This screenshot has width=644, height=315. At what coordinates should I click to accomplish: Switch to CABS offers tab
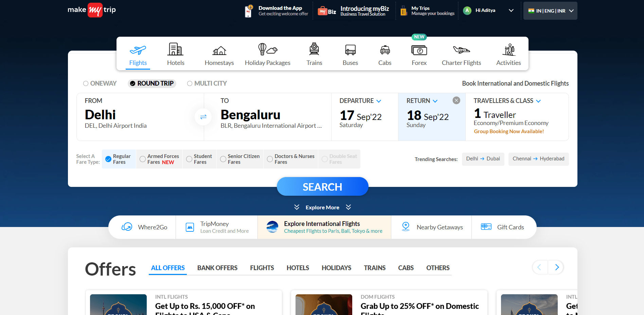406,268
